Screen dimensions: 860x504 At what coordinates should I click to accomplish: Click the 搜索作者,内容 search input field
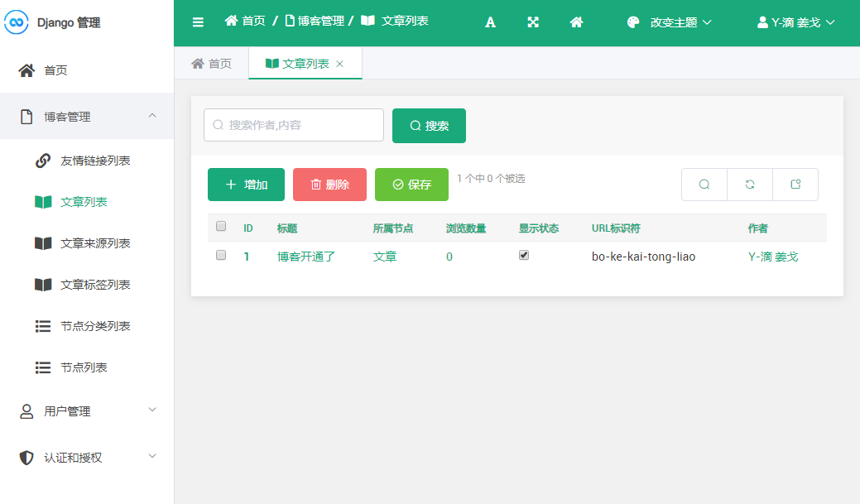click(x=294, y=125)
